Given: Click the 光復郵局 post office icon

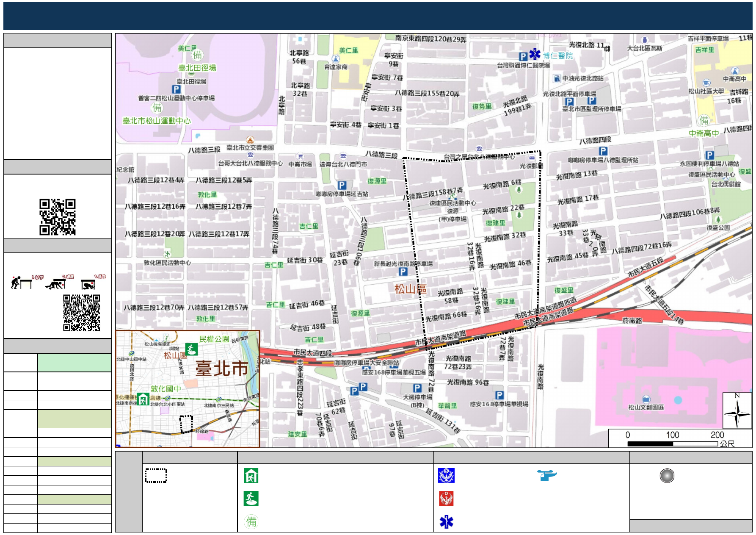Looking at the screenshot, I should (532, 158).
